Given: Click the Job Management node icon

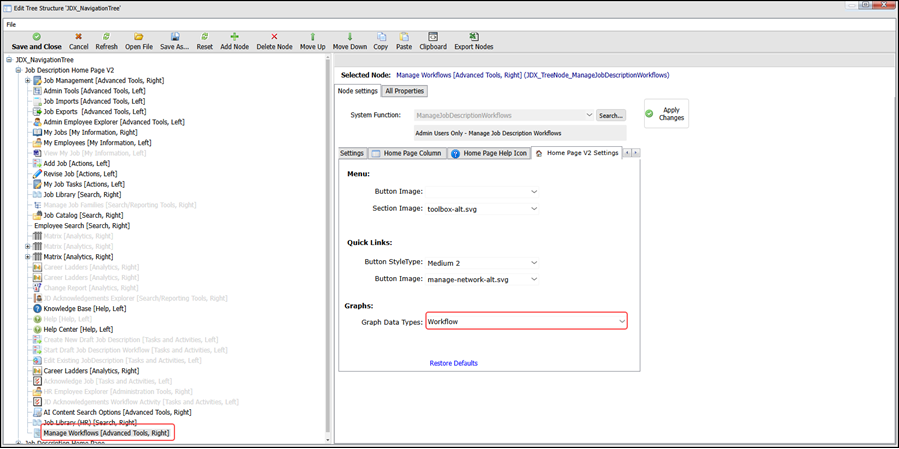Looking at the screenshot, I should point(38,81).
